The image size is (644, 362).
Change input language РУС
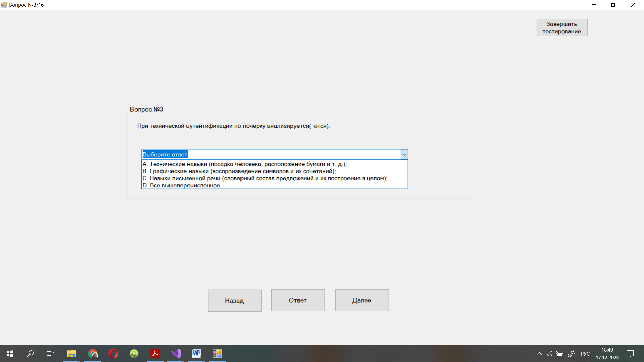[x=585, y=354]
